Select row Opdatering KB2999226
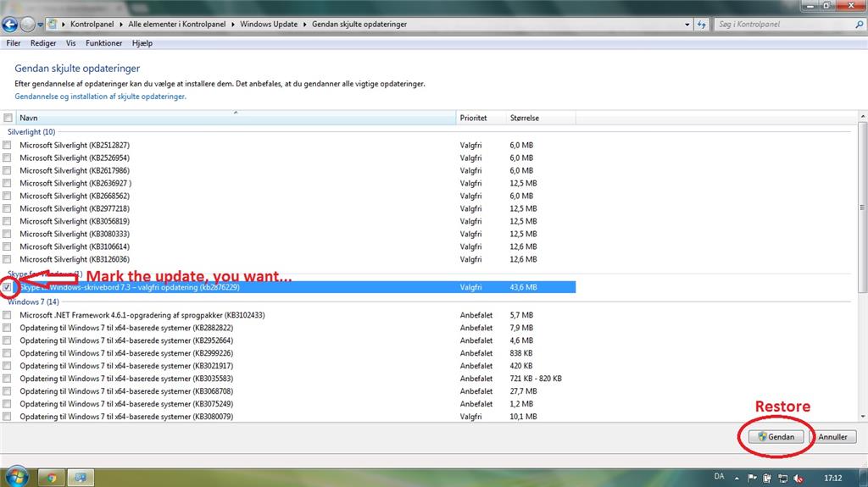Screen dimensions: 868x487 point(288,353)
